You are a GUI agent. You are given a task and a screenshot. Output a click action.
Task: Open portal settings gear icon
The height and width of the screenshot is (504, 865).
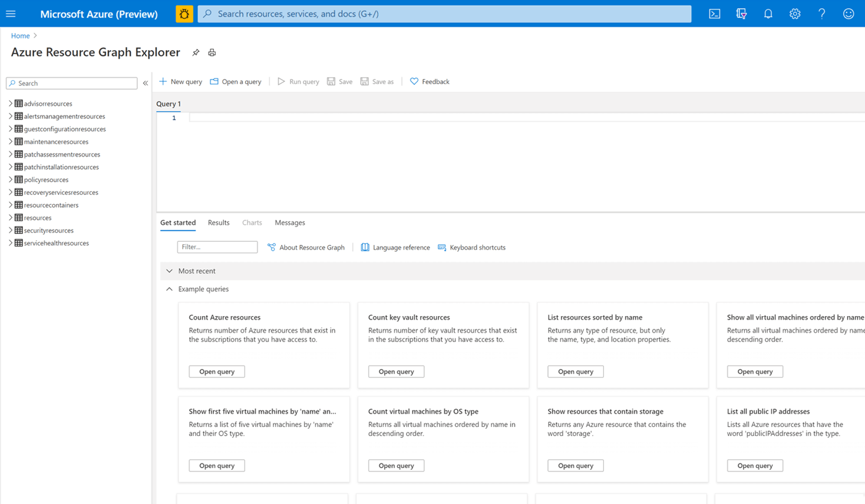click(x=795, y=14)
